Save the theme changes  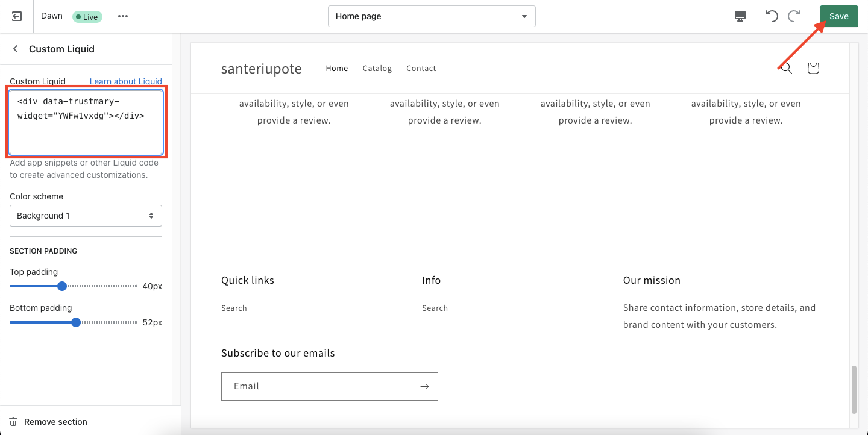point(838,16)
